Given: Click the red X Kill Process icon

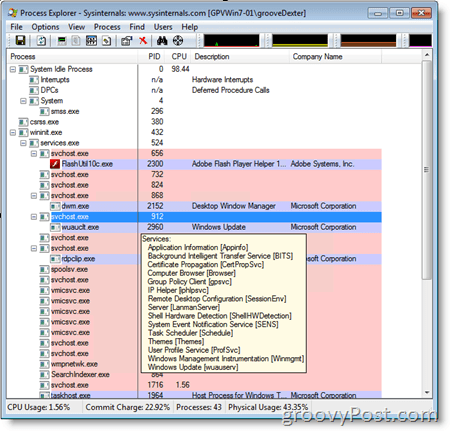Looking at the screenshot, I should pos(143,40).
